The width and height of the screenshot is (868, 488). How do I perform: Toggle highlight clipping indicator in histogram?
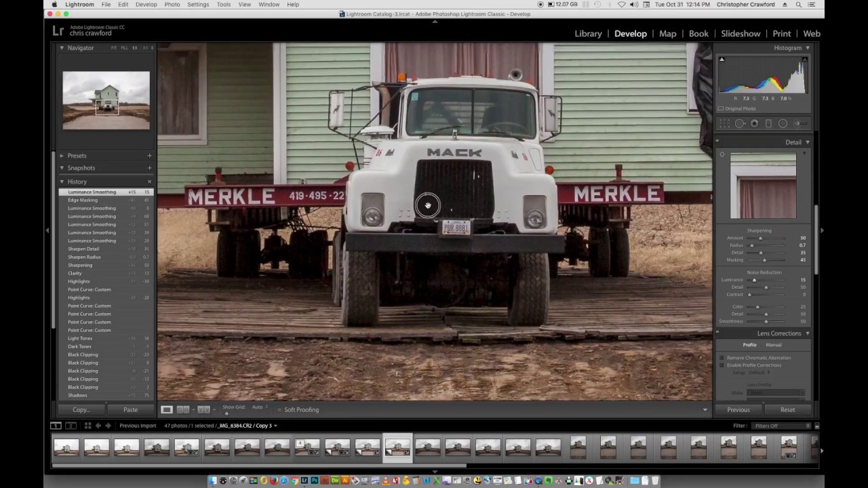coord(804,60)
